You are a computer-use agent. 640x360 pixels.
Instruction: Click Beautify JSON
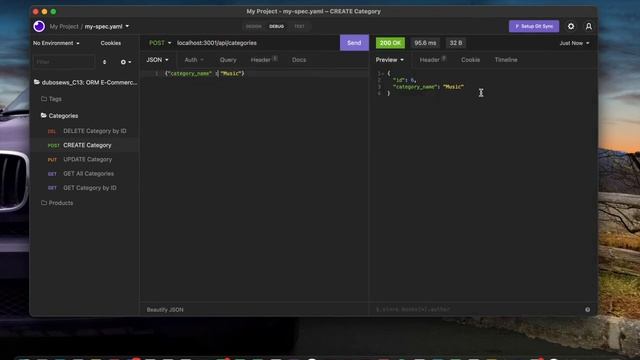pyautogui.click(x=165, y=309)
